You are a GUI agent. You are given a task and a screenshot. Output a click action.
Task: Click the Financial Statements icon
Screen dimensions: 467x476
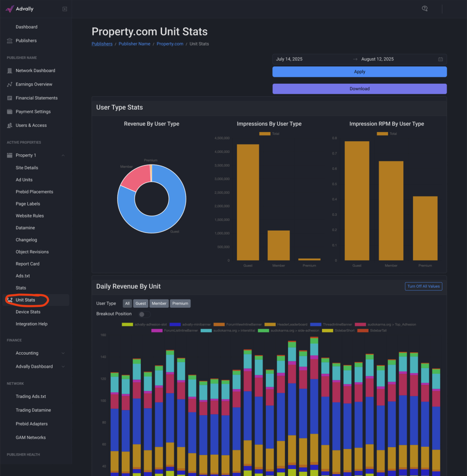10,98
